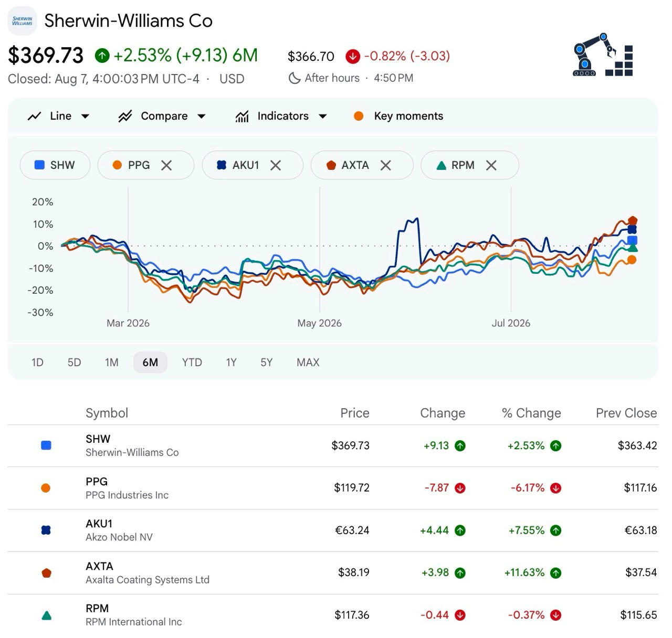Open the RPM International Inc table row
The width and height of the screenshot is (672, 638).
click(x=333, y=615)
